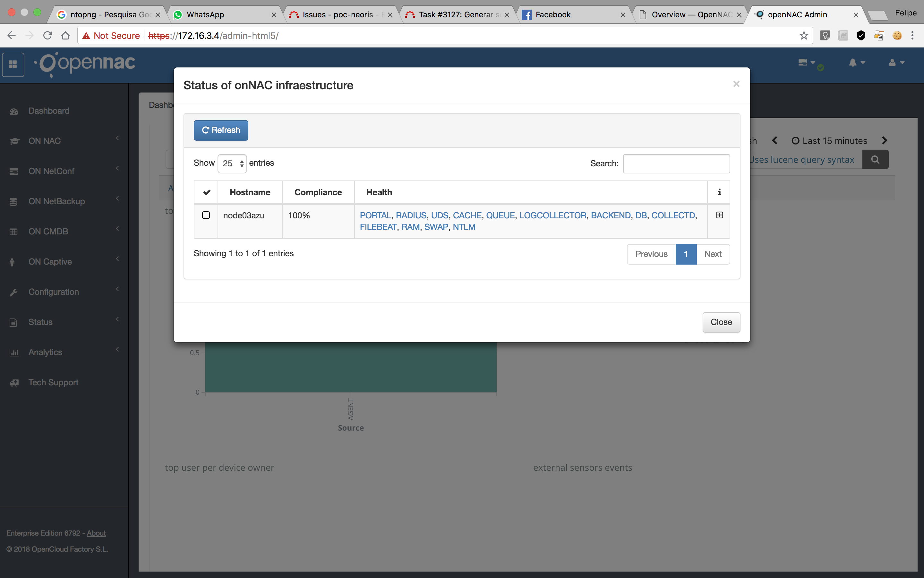Expand the Configuration sidebar menu

click(64, 292)
